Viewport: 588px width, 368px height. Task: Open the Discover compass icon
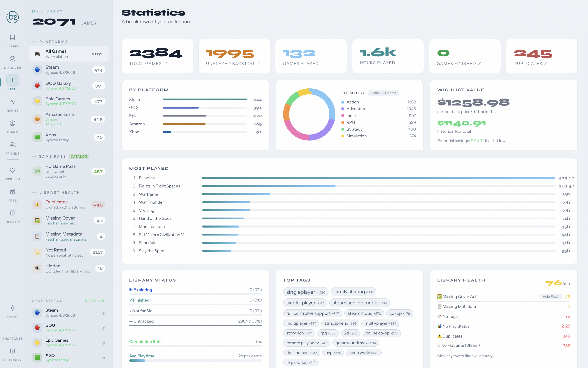point(12,59)
